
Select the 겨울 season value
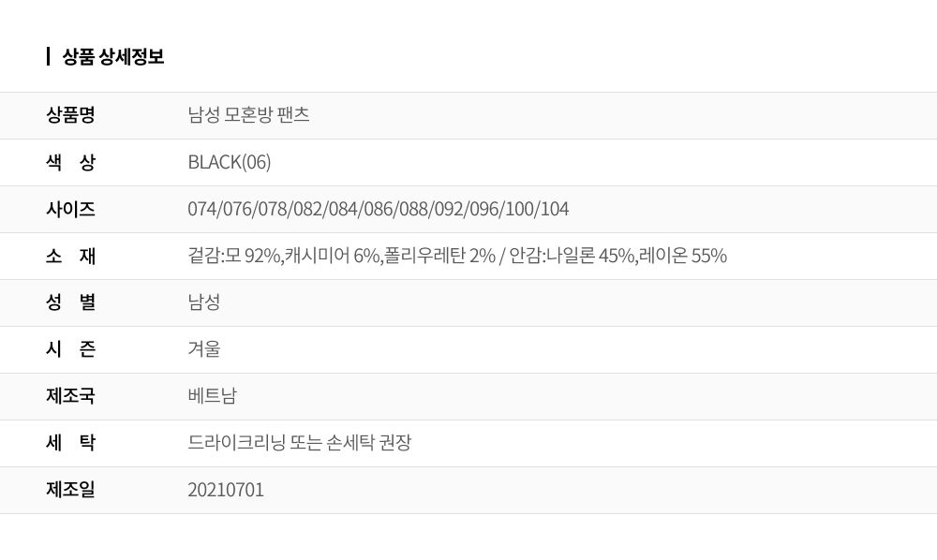[x=204, y=349]
